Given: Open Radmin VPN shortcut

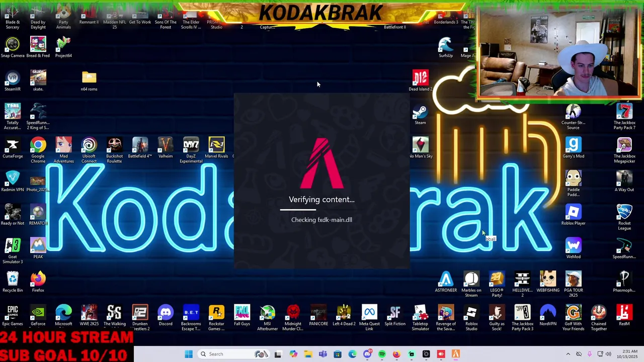Looking at the screenshot, I should point(13,182).
